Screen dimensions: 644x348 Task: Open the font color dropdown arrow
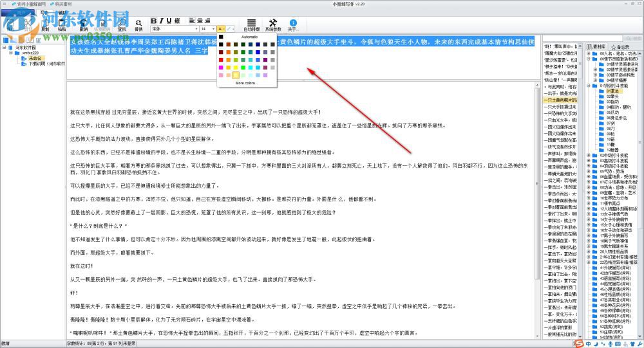click(224, 29)
